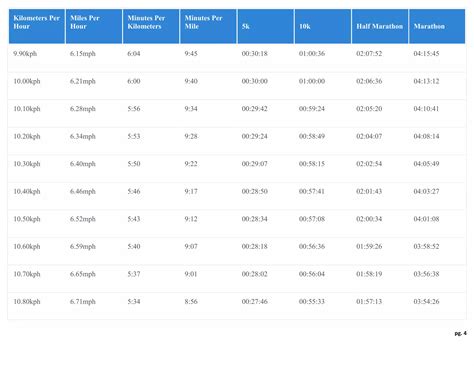Click the 9:45 minutes per mile value
474x366 pixels.
(191, 54)
